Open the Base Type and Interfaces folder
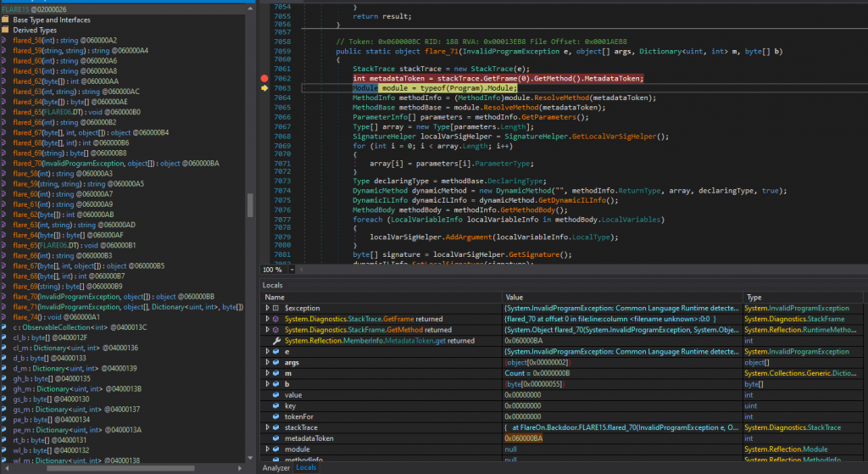This screenshot has width=868, height=474. (x=49, y=19)
